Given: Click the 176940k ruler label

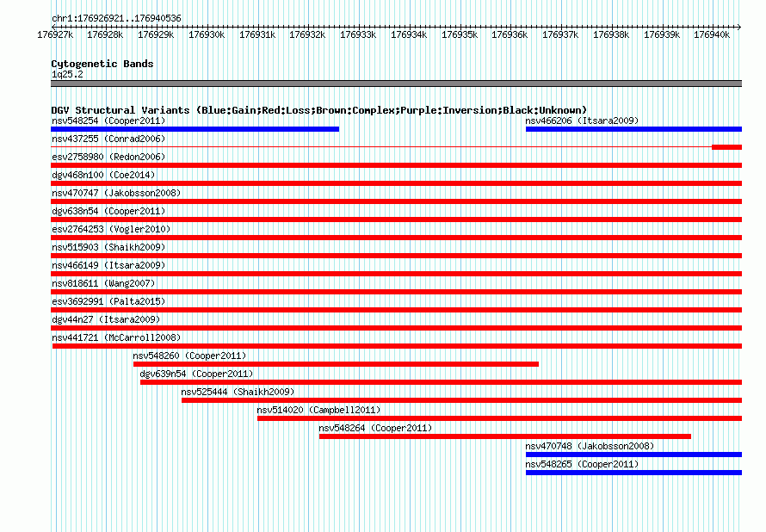Looking at the screenshot, I should click(712, 34).
